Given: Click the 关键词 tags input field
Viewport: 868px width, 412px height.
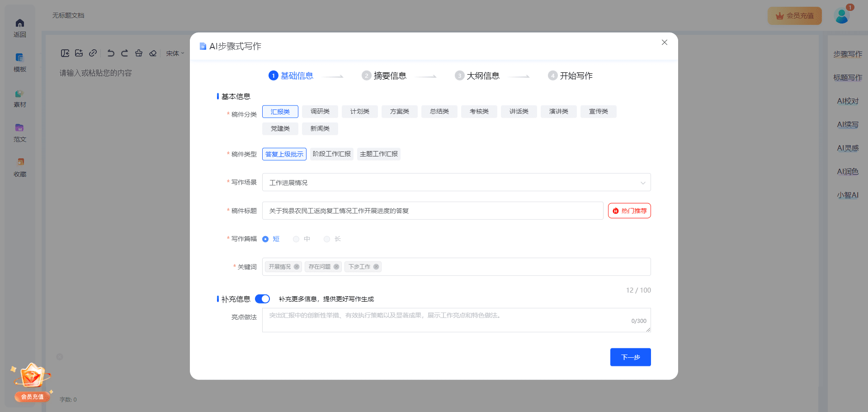Looking at the screenshot, I should (457, 267).
